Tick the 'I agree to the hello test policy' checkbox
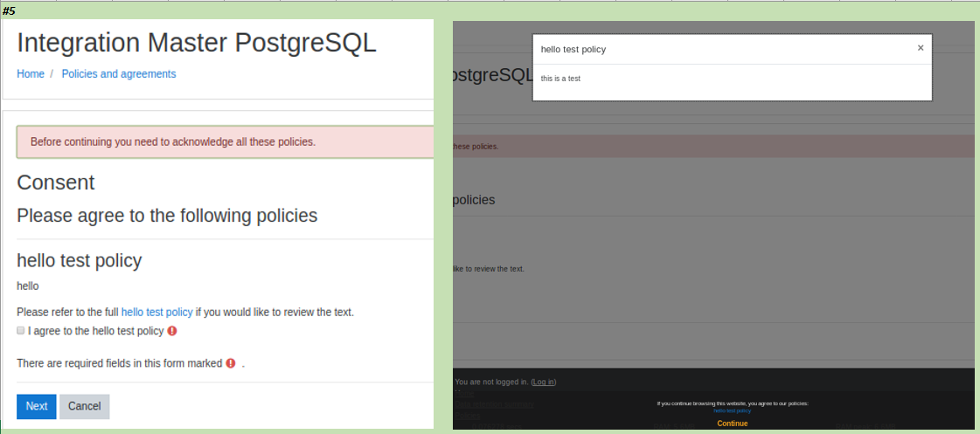 tap(21, 330)
